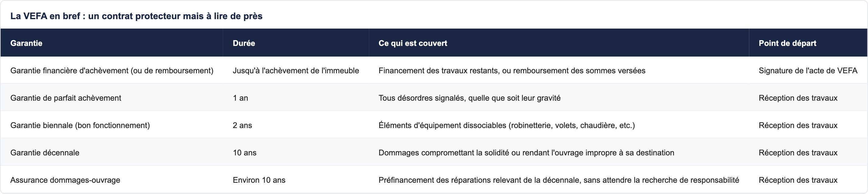Viewport: 868px width, 194px height.
Task: Click the Ce qui est couvert header
Action: [559, 43]
